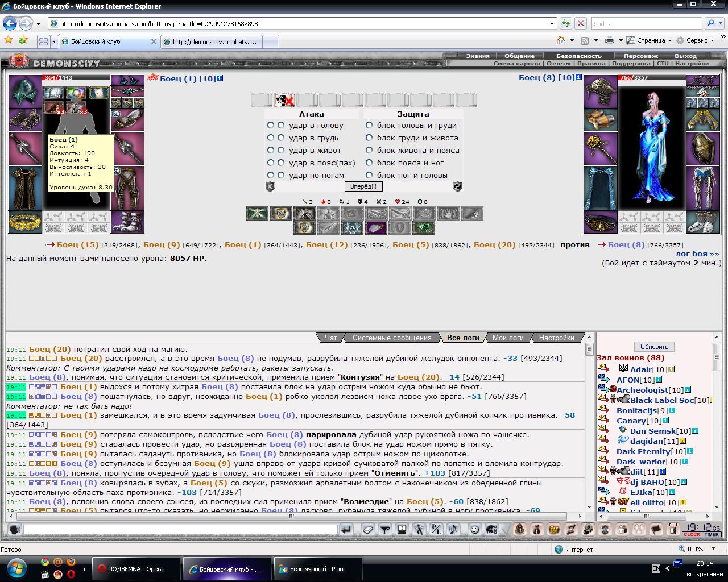The image size is (728, 582).
Task: Click the filter funnel icon in chat bar
Action: (x=385, y=530)
